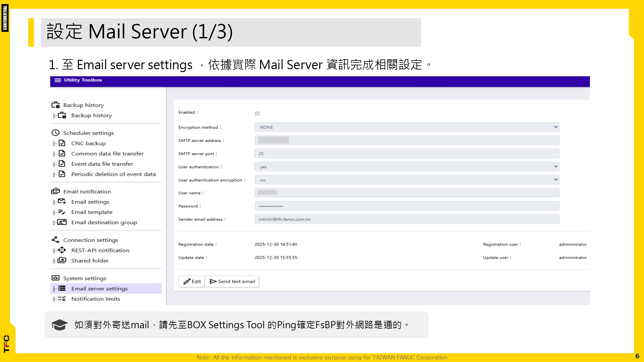Click the REST-API notification icon
Image resolution: width=644 pixels, height=362 pixels.
point(62,250)
